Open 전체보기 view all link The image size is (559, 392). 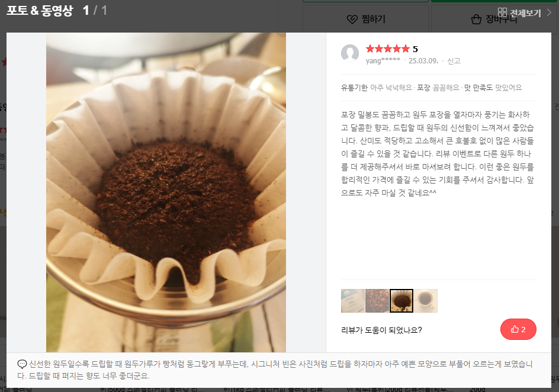point(525,13)
